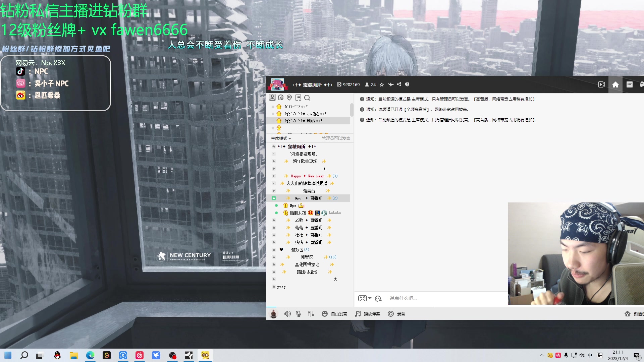Viewport: 644px width, 362px height.
Task: Click the report shield icon in header
Action: pos(407,84)
